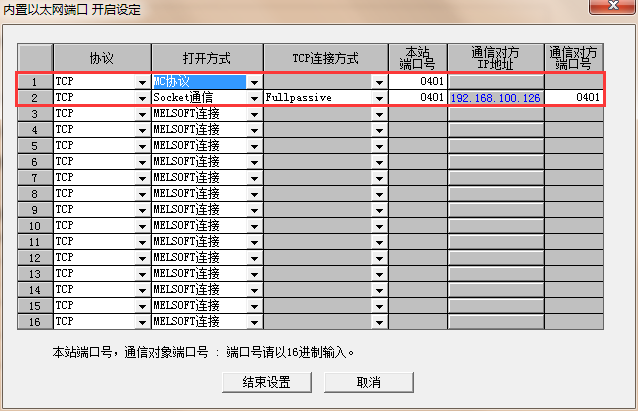The width and height of the screenshot is (638, 411).
Task: Expand MELSOFT连接 dropdown in row 12
Action: tap(254, 258)
